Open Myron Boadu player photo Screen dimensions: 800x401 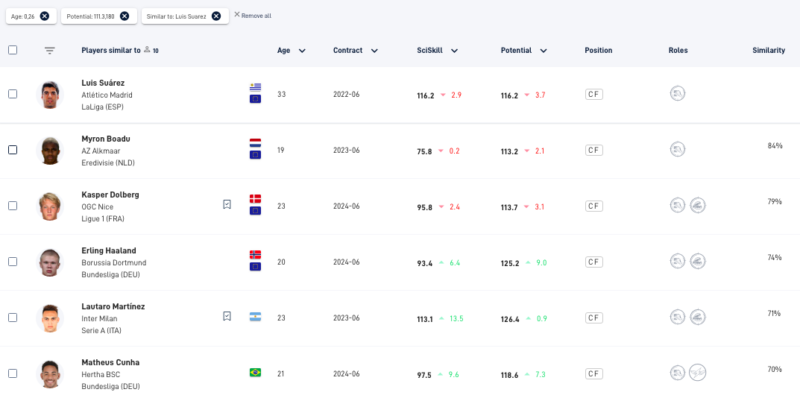(50, 151)
